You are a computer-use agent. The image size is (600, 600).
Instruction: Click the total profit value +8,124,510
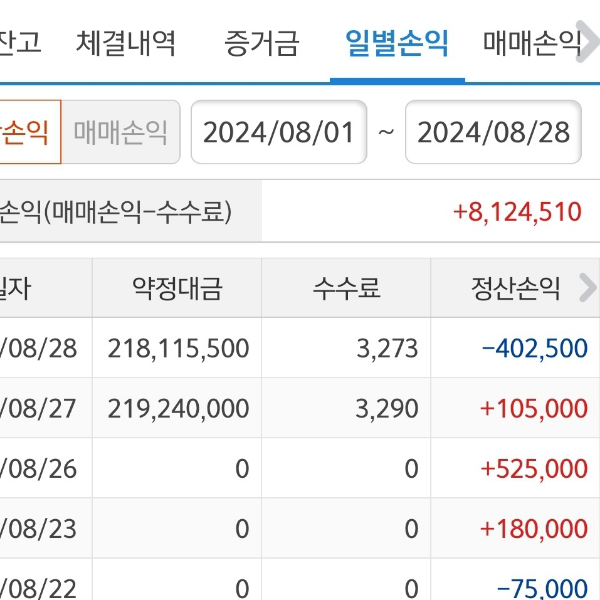516,212
